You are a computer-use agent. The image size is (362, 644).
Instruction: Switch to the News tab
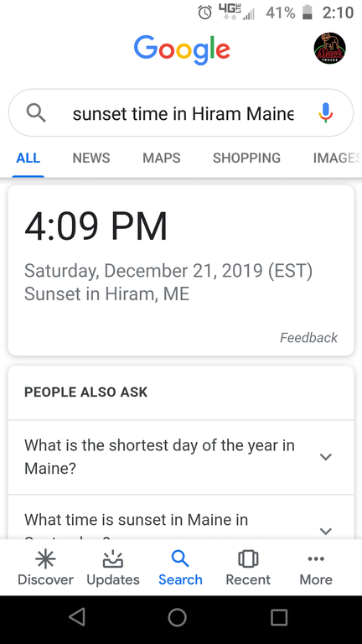[91, 158]
